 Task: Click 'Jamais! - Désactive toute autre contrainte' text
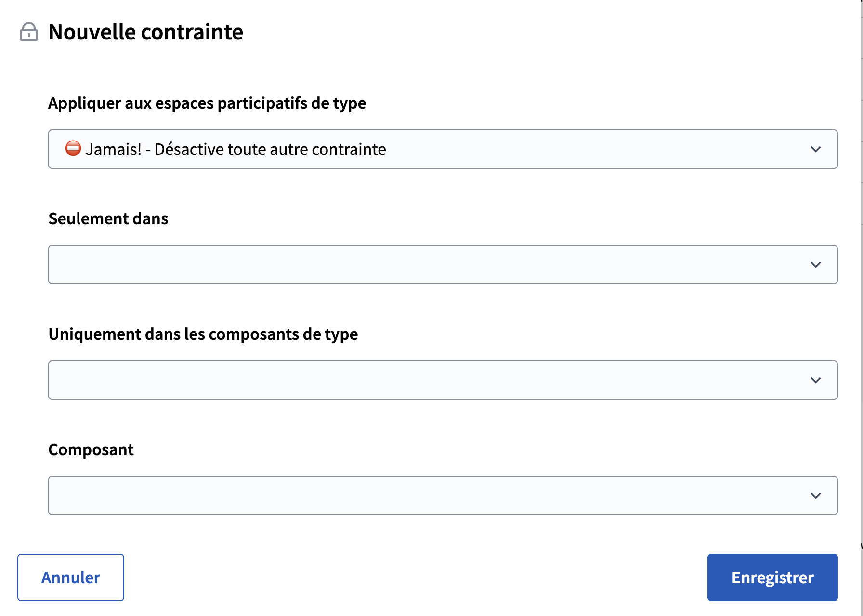(x=235, y=150)
